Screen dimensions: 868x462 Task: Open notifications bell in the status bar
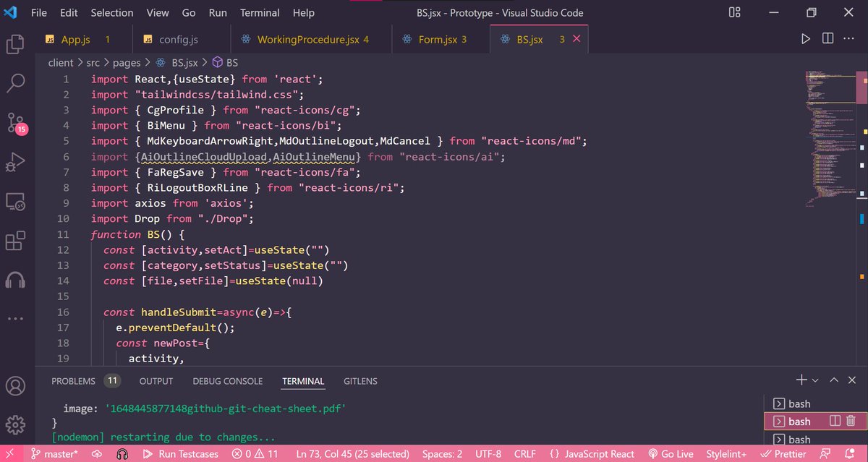[x=851, y=454]
